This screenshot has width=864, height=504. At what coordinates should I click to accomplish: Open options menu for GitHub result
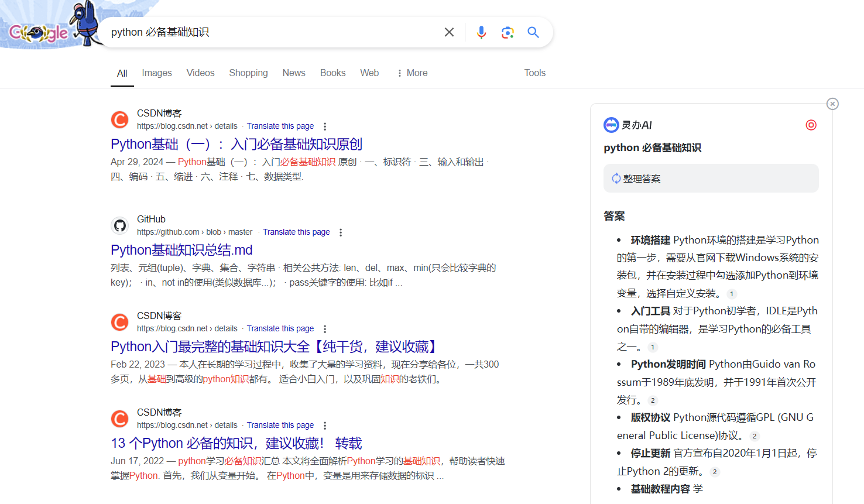click(341, 232)
